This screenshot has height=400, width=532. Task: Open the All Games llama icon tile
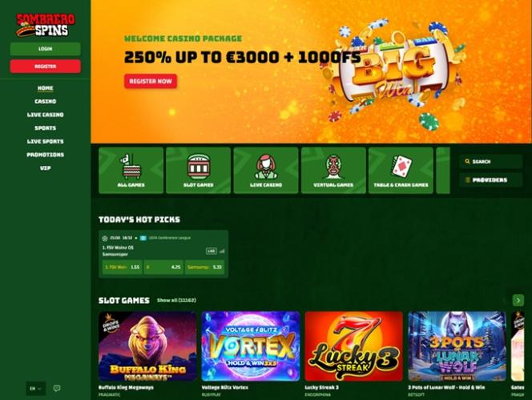(131, 170)
